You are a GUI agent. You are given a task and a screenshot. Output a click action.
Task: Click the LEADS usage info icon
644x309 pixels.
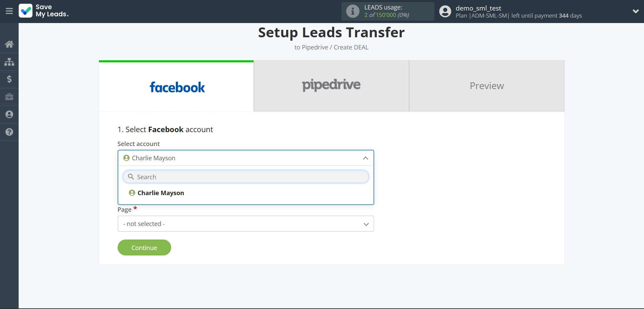click(x=353, y=11)
